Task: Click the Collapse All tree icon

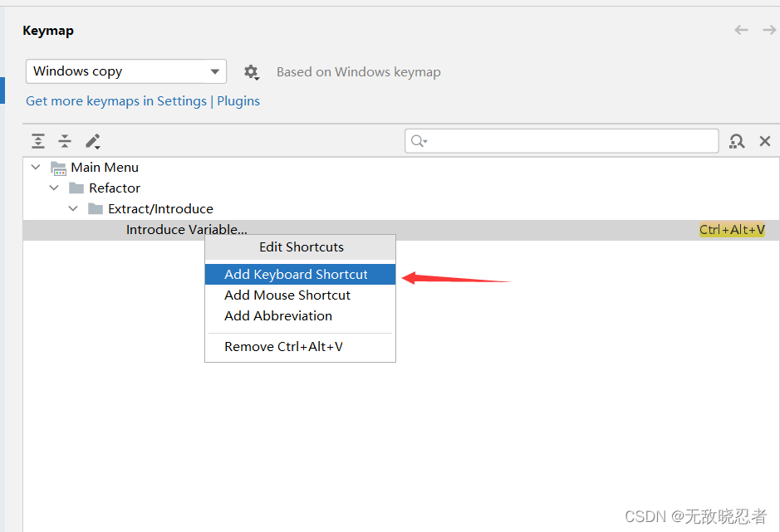Action: (x=65, y=141)
